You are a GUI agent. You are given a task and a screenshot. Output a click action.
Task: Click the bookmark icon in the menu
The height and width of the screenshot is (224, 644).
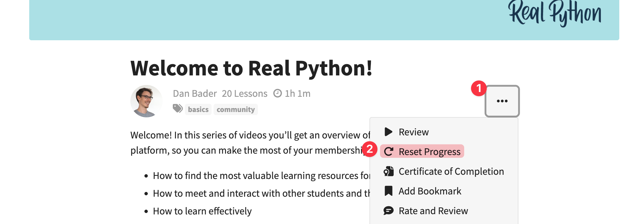pyautogui.click(x=388, y=191)
